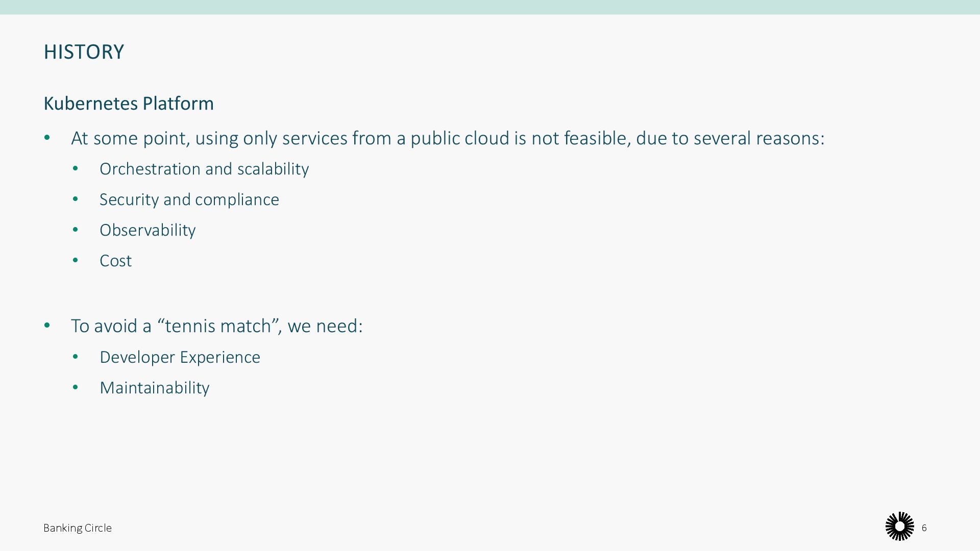Click the Banking Circle sunburst logo
Screen dimensions: 980x551
point(899,526)
